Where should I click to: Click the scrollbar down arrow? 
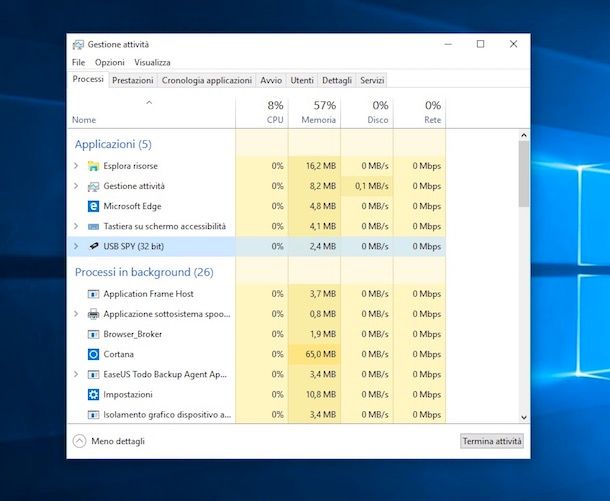pos(524,417)
